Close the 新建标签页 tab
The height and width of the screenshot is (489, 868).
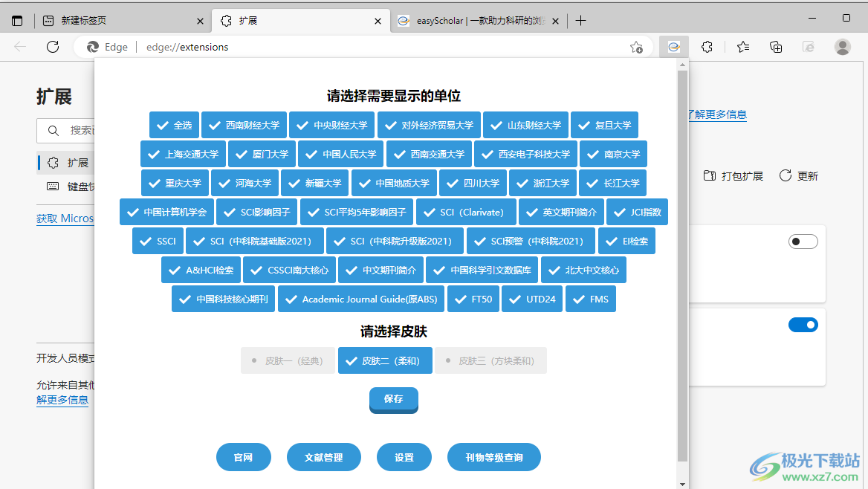[200, 21]
